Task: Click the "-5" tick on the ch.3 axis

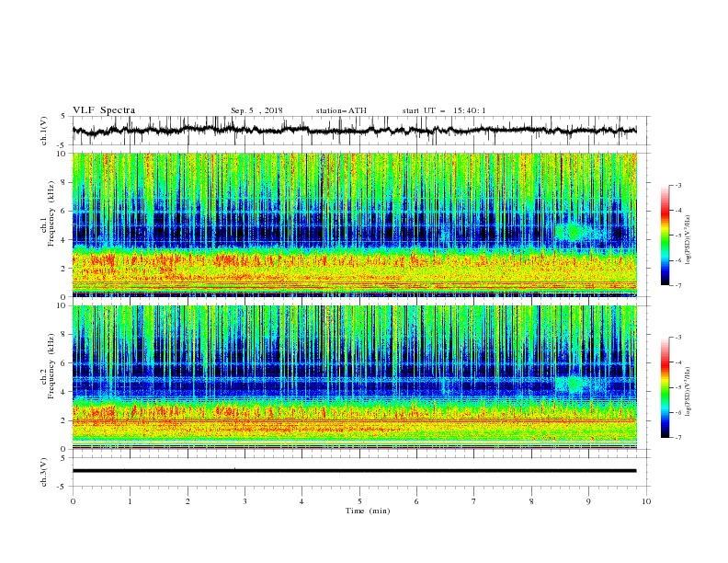Action: point(63,487)
